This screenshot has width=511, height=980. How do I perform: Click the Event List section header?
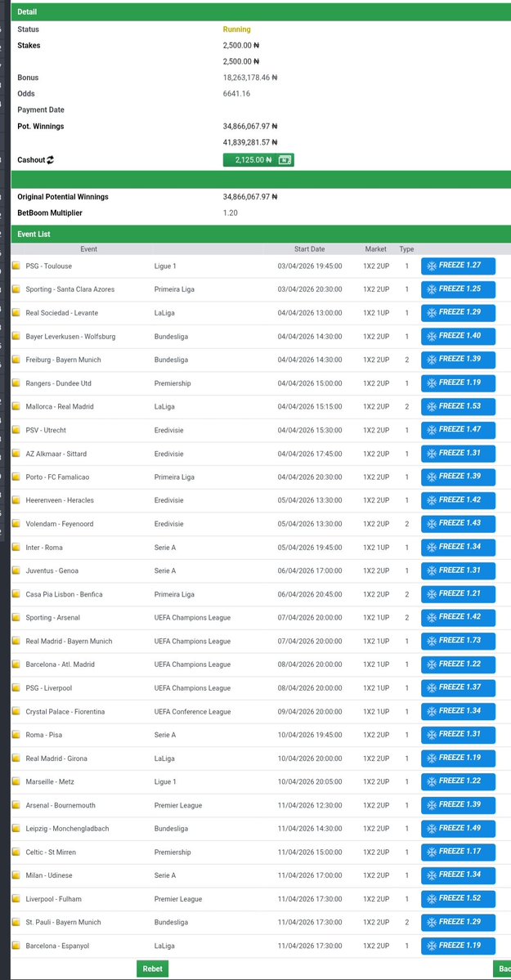coord(262,234)
